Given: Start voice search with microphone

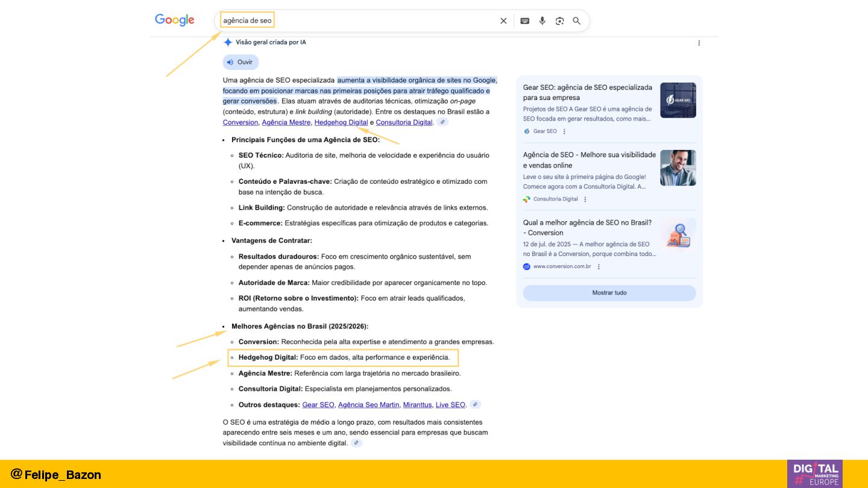Looking at the screenshot, I should 542,20.
